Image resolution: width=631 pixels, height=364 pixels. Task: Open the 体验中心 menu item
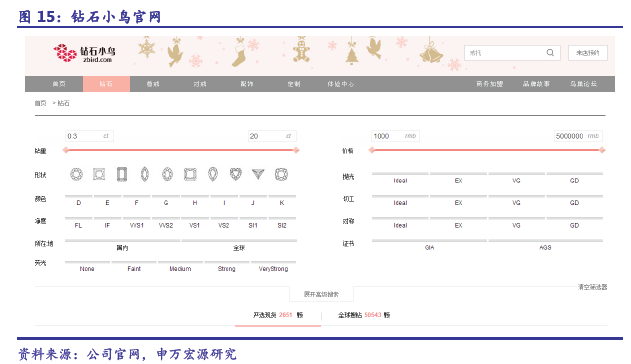(x=340, y=84)
